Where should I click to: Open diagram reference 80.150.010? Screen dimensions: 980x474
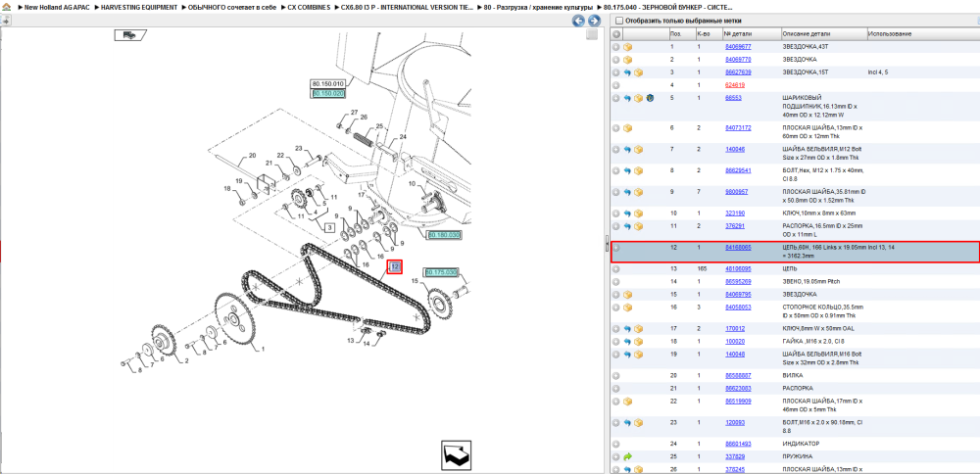[x=328, y=83]
